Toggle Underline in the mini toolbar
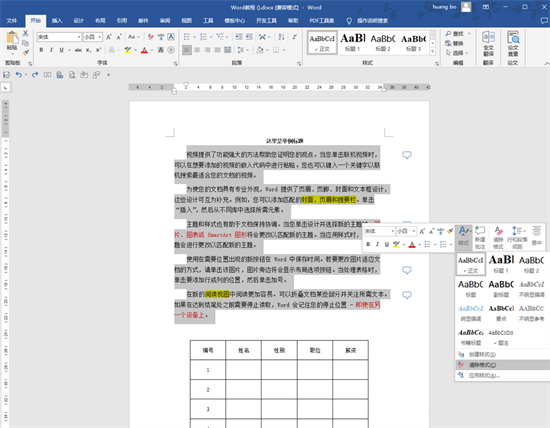This screenshot has height=428, width=550. pos(387,245)
